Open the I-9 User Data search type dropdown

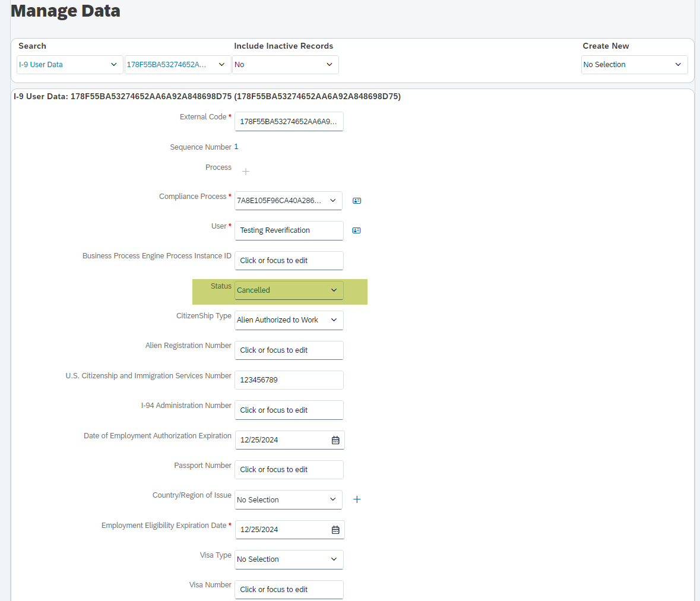pos(69,65)
